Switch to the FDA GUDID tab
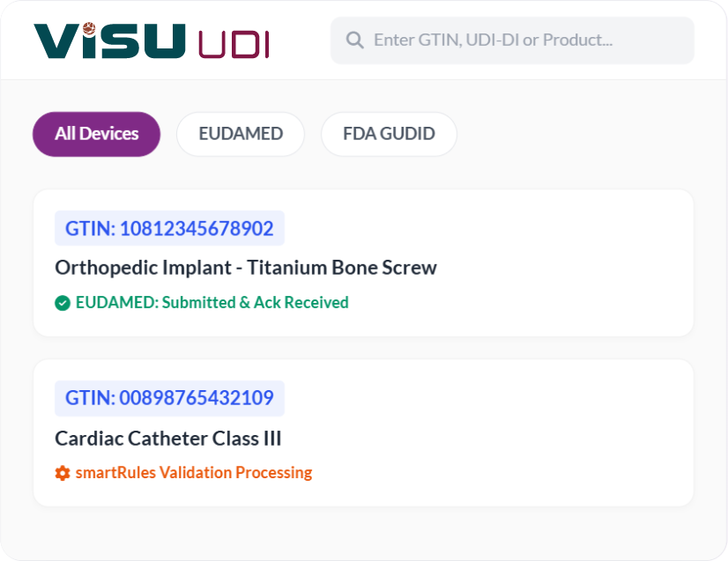 (x=389, y=134)
